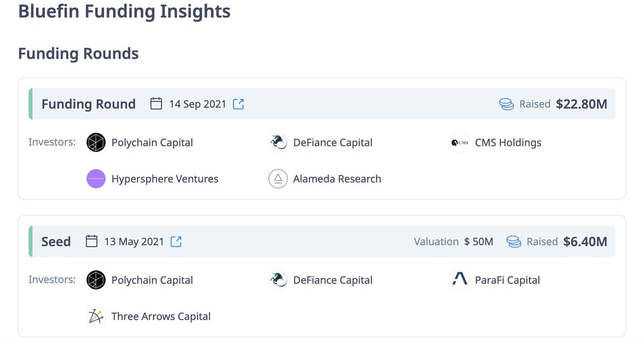Click CMS Holdings logo

coord(460,143)
